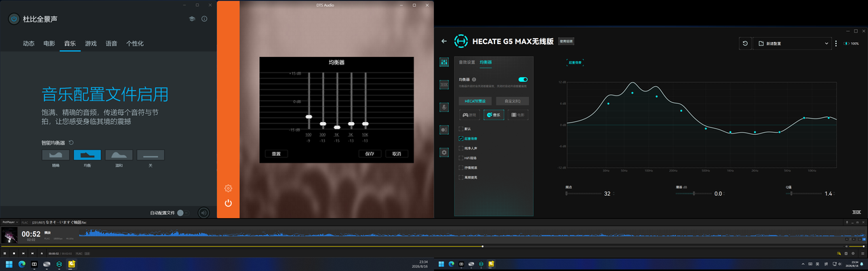Click the HECATE reset configuration icon
This screenshot has height=271, width=868.
745,43
